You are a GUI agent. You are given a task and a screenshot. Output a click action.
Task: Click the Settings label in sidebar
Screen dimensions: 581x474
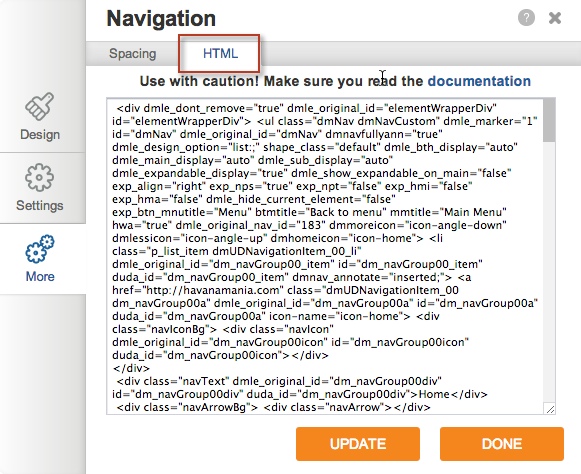pos(40,205)
